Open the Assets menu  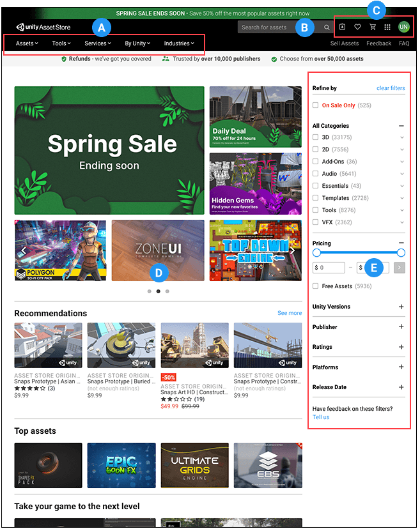click(27, 43)
